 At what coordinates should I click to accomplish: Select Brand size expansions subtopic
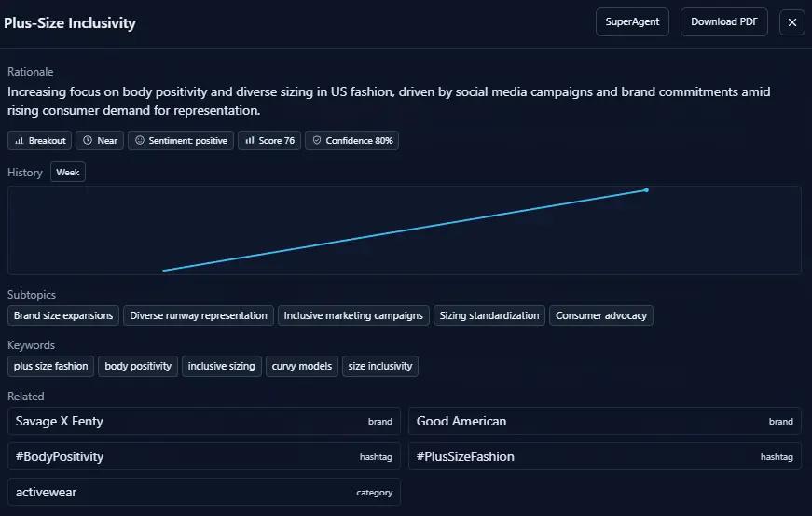pos(63,315)
